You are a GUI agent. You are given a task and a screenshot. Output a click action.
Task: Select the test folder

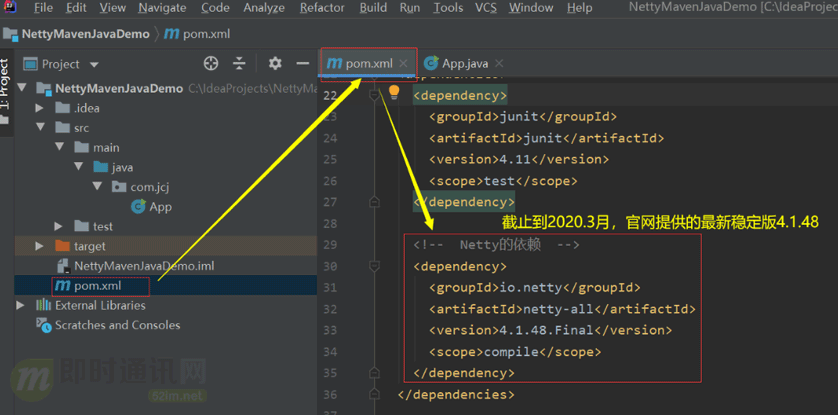click(103, 226)
